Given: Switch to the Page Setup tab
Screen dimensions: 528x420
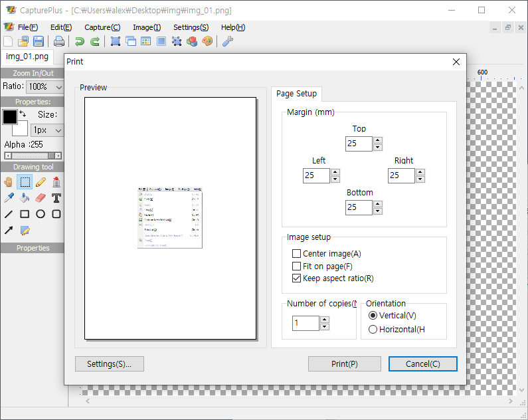Looking at the screenshot, I should (296, 94).
